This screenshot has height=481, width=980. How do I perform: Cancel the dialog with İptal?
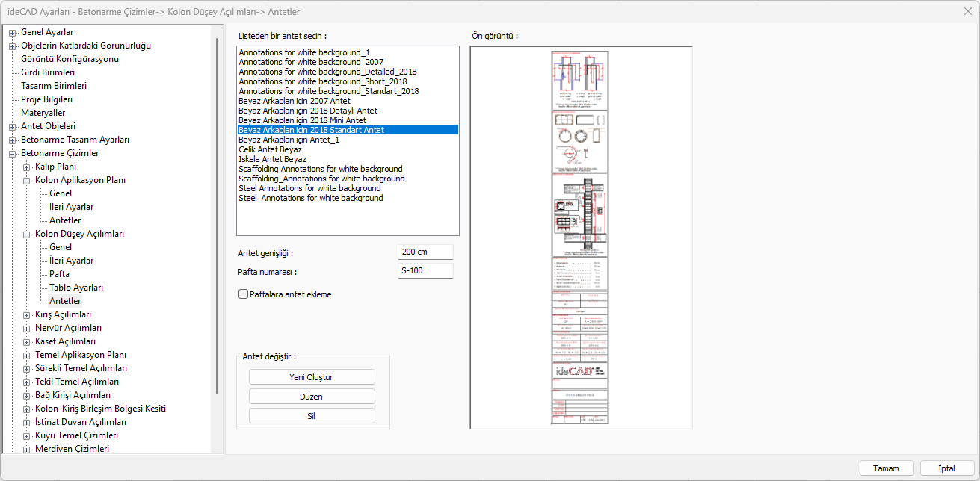coord(946,468)
